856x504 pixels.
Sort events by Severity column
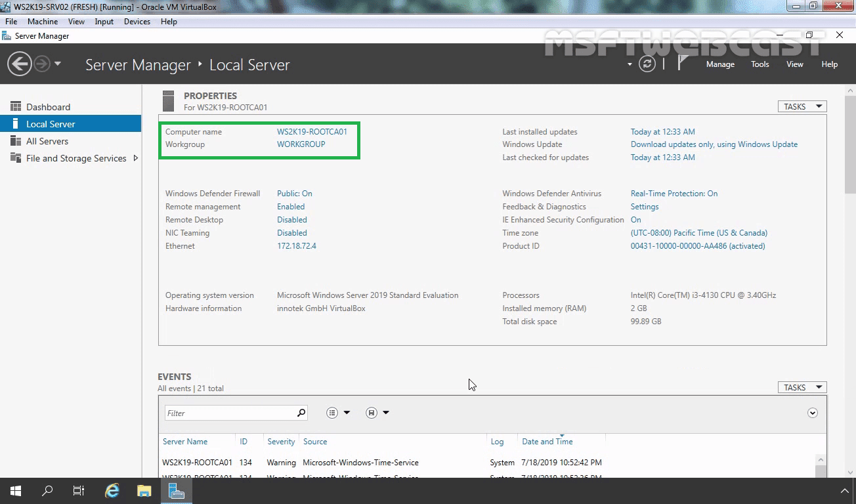pyautogui.click(x=281, y=442)
